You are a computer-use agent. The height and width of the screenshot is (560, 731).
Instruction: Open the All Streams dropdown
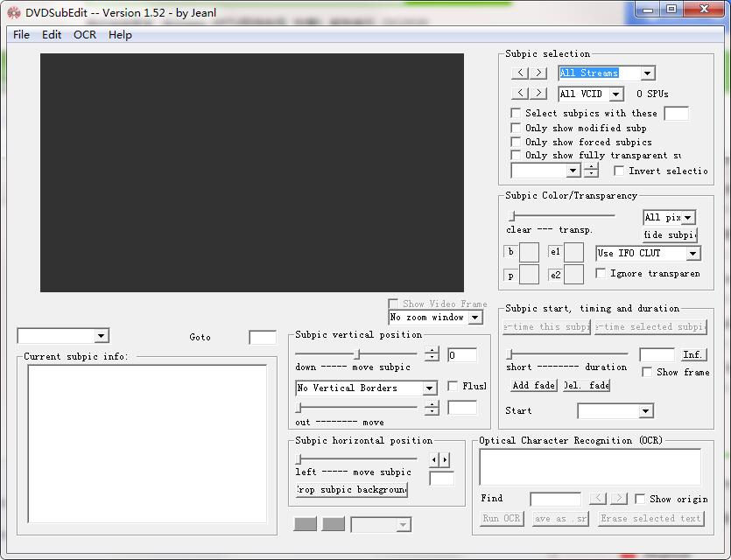[647, 73]
